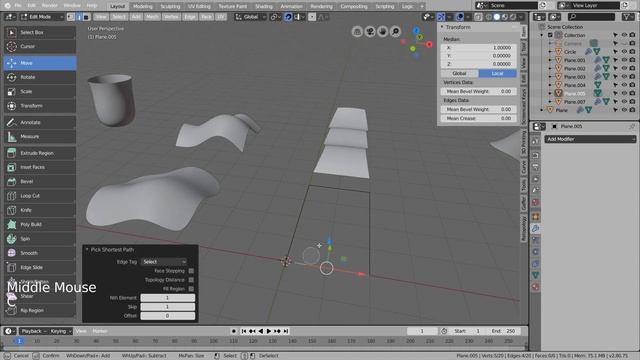
Task: Switch Transform panel to Global
Action: click(x=459, y=73)
